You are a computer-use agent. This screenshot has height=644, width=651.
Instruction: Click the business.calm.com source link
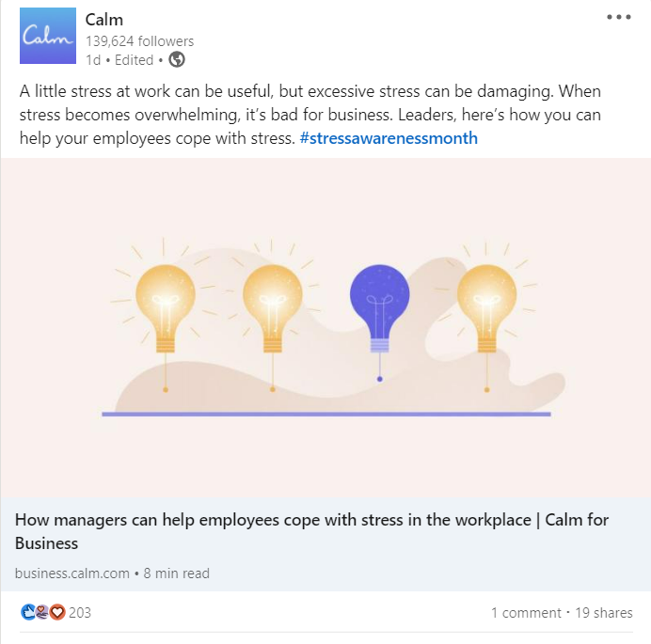tap(72, 573)
